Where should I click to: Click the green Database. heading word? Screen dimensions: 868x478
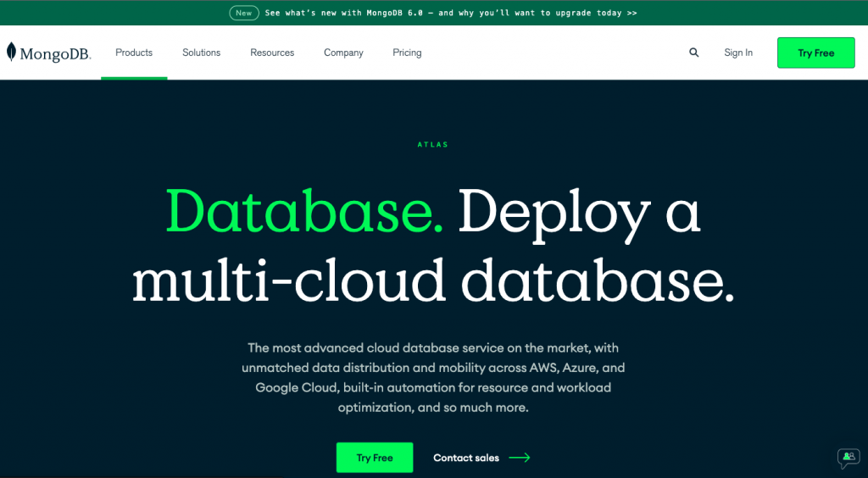coord(304,211)
